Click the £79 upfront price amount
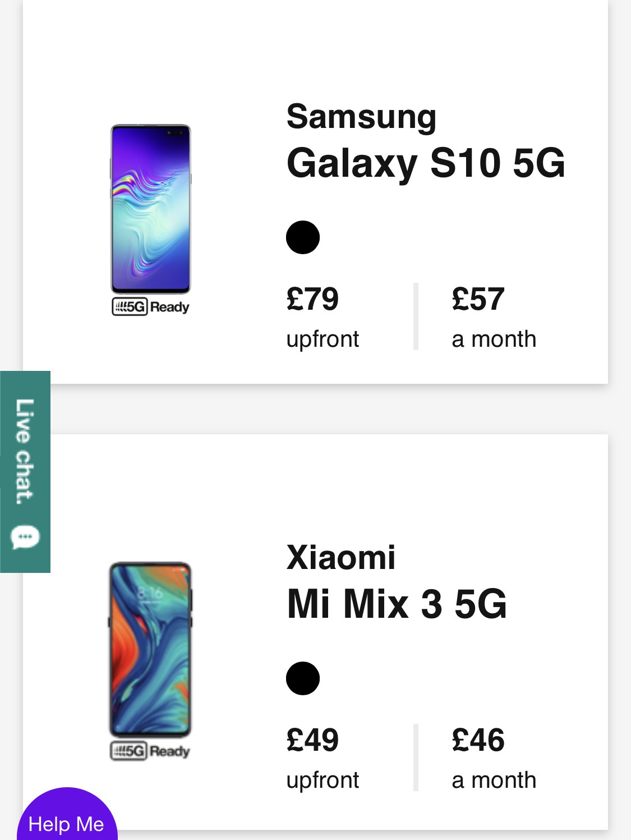 (x=312, y=299)
